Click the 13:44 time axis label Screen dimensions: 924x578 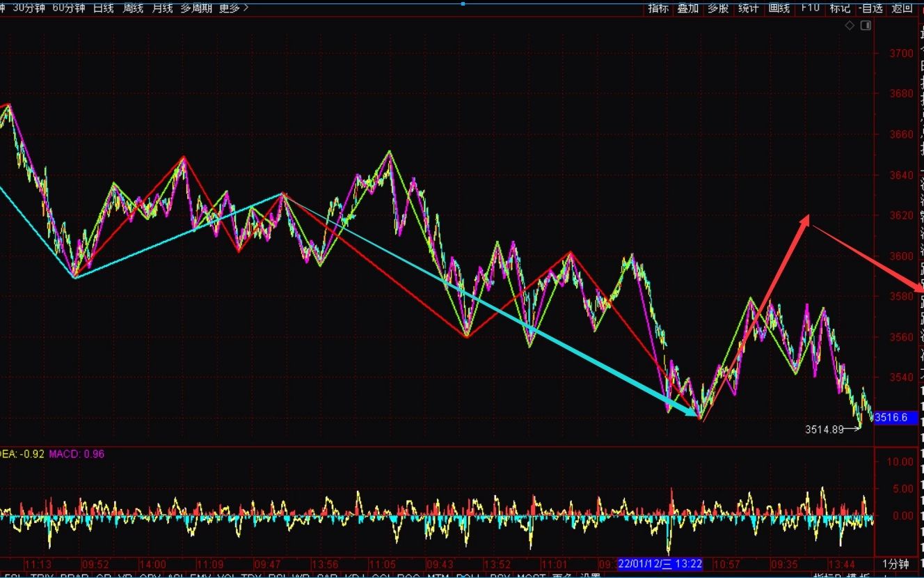(x=842, y=564)
